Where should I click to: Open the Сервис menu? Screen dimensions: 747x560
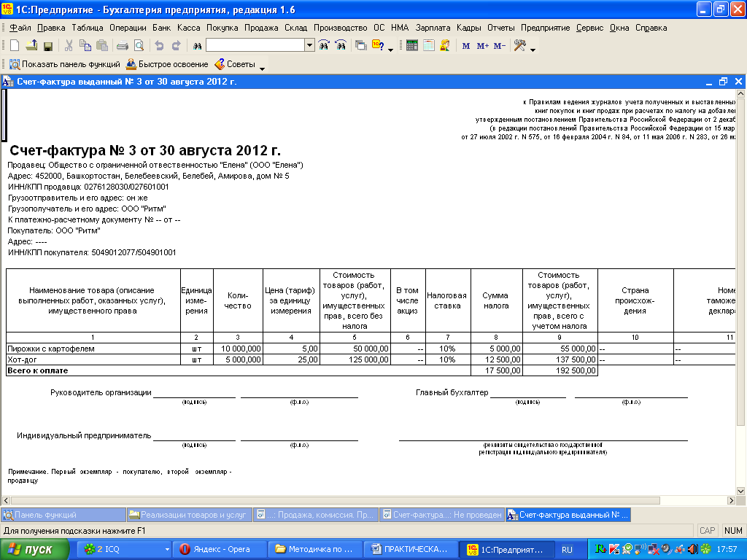589,28
